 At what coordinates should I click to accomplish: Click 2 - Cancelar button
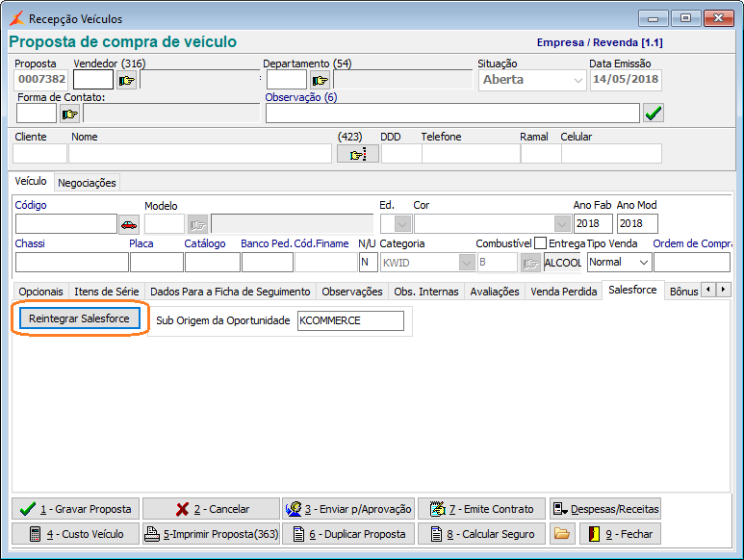tap(211, 509)
